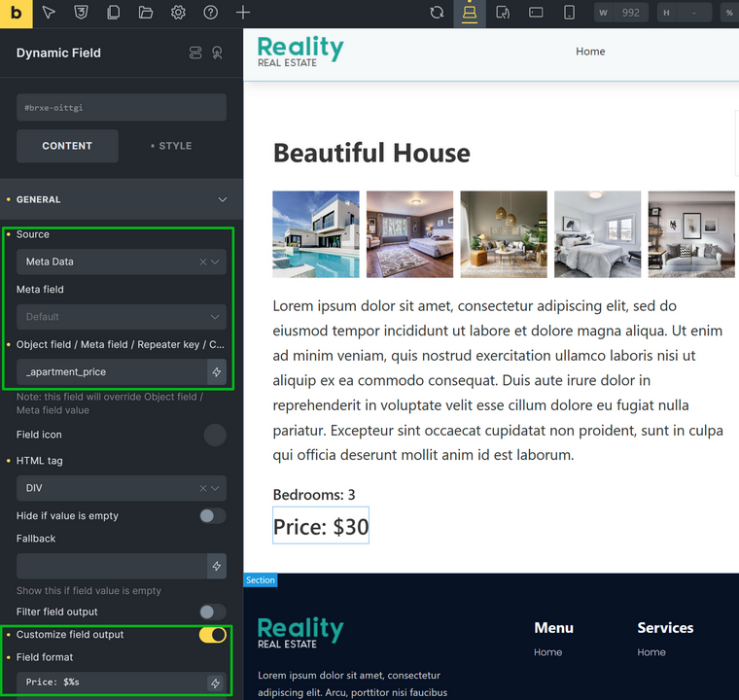Click dynamic data bolt in _apartment_price field
The image size is (739, 700).
[x=217, y=372]
